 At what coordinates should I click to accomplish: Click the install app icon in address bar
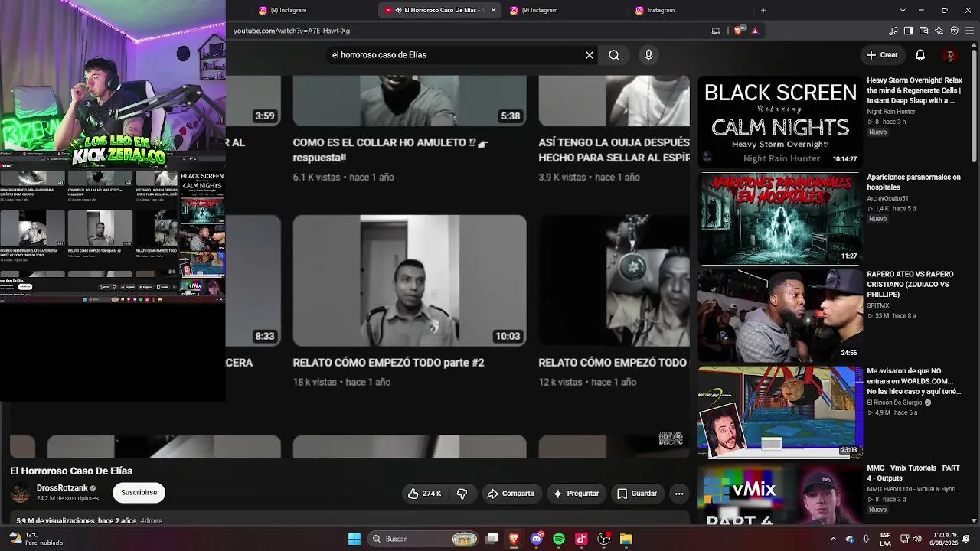coord(716,31)
